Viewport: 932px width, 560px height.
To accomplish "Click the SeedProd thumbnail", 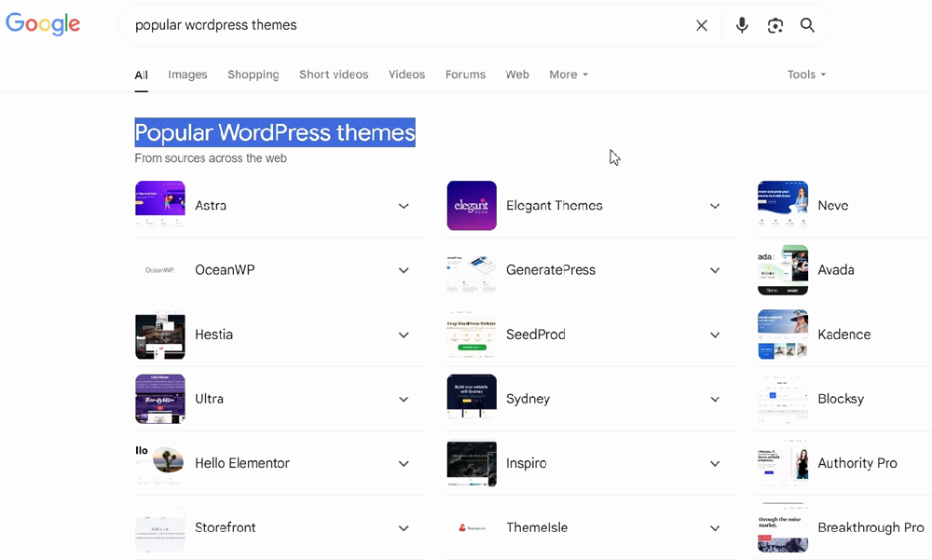I will pos(472,335).
